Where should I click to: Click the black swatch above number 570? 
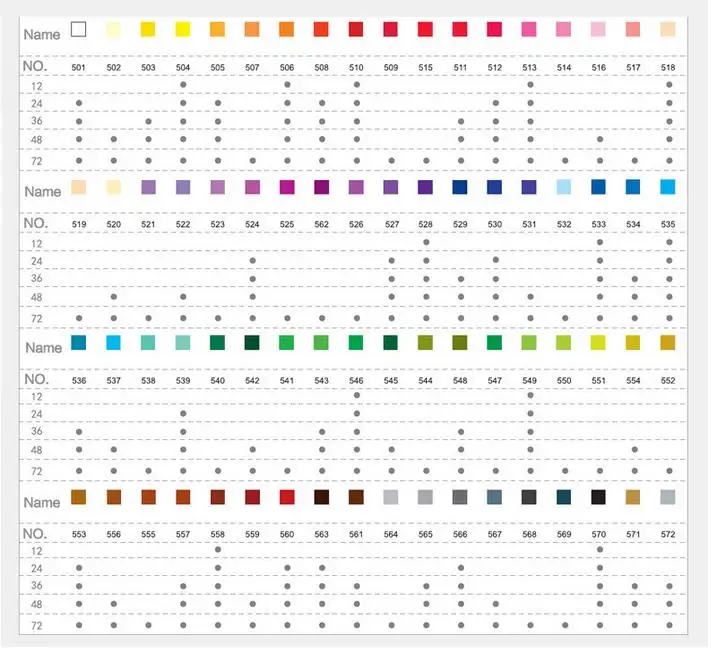click(599, 497)
